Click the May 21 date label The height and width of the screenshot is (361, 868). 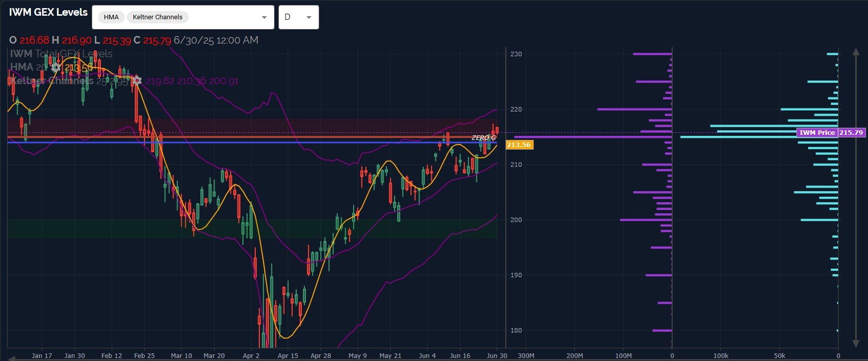[390, 355]
